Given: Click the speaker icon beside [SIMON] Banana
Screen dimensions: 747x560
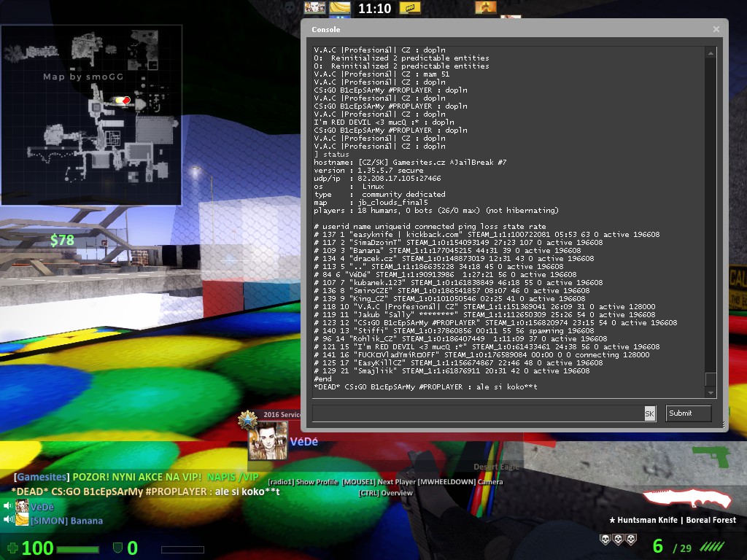Looking at the screenshot, I should [8, 519].
